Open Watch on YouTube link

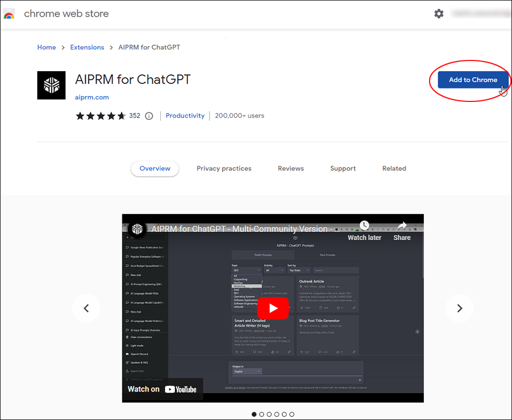pyautogui.click(x=162, y=389)
